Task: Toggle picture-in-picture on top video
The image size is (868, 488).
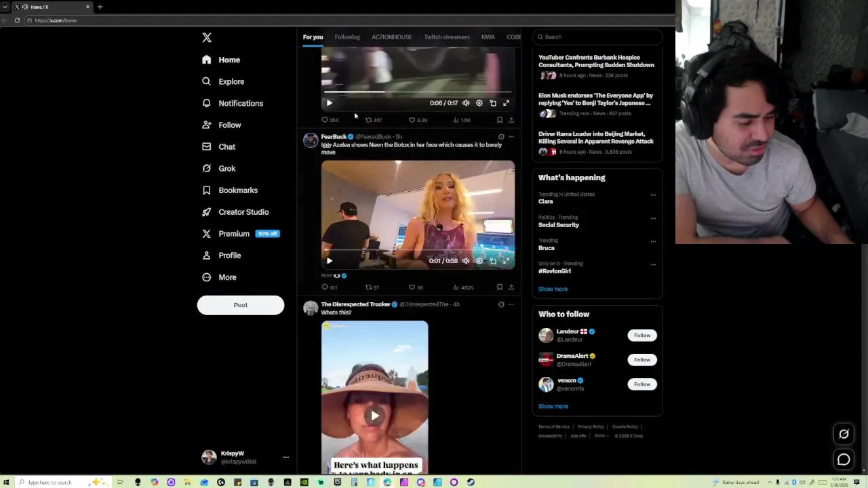Action: pos(493,103)
